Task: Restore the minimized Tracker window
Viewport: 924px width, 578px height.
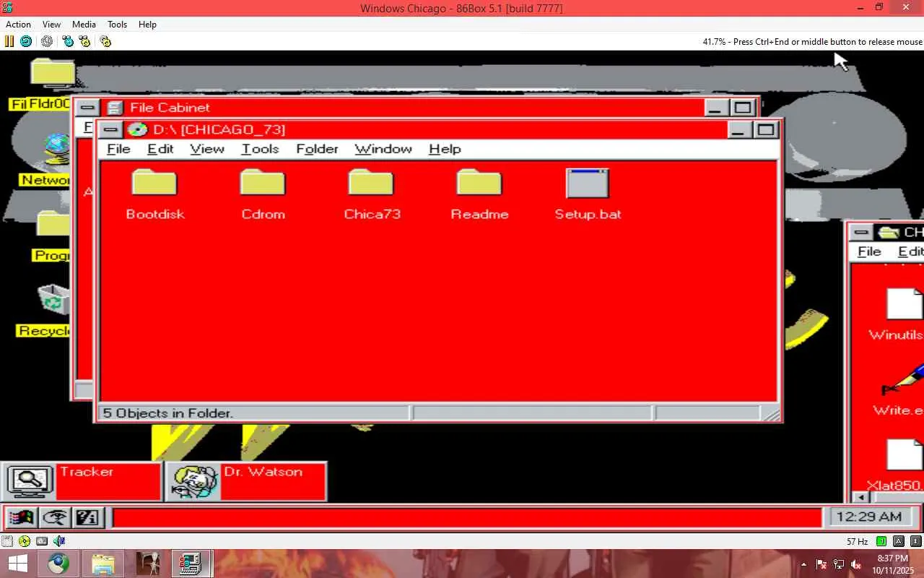Action: [x=81, y=481]
